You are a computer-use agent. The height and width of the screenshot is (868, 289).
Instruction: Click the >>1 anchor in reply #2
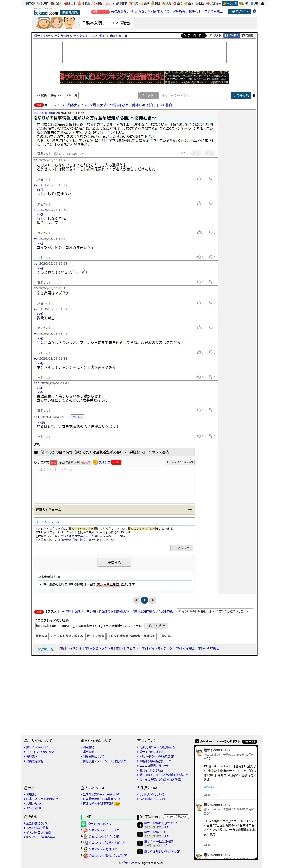(x=40, y=190)
